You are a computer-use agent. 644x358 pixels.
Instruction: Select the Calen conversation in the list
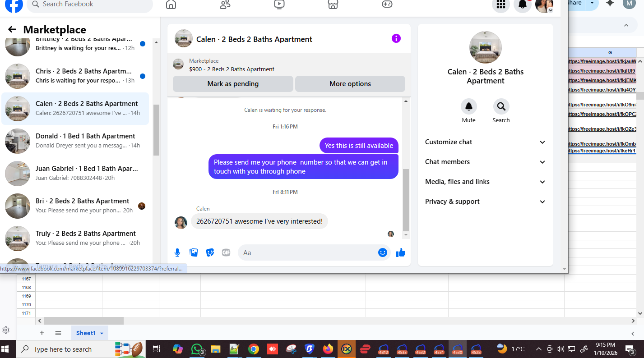point(75,109)
